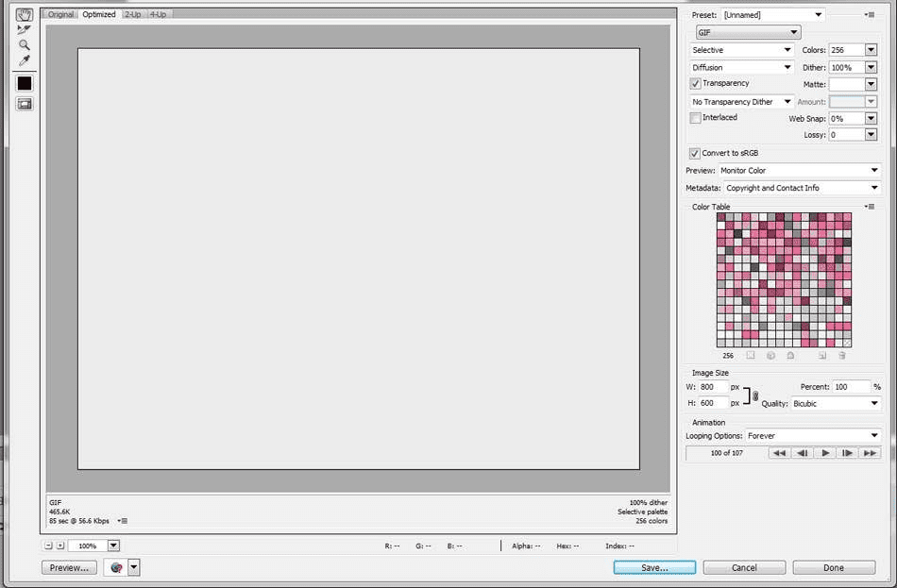Click the Save... button

click(x=654, y=567)
